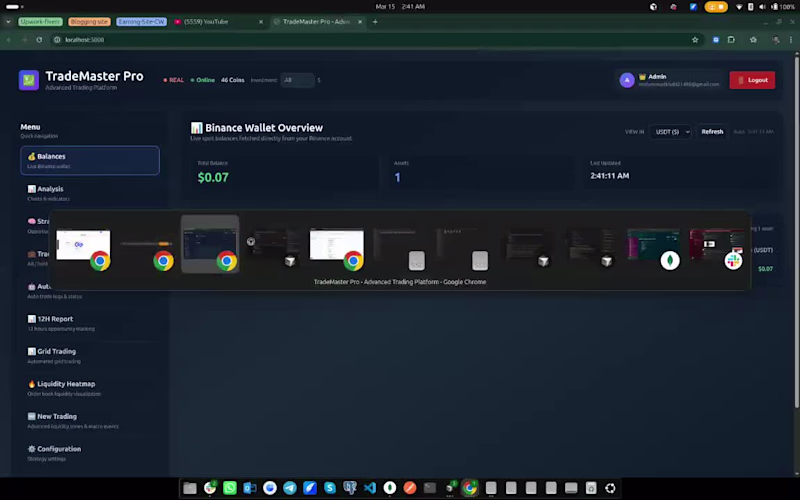Open Trash from the dock
Screen dimensions: 800x500
[591, 488]
